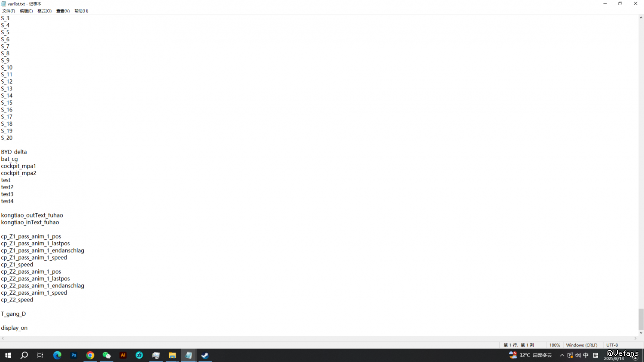Click the horizontal scrollbar left arrow
Viewport: 644px width, 362px height.
pos(3,338)
